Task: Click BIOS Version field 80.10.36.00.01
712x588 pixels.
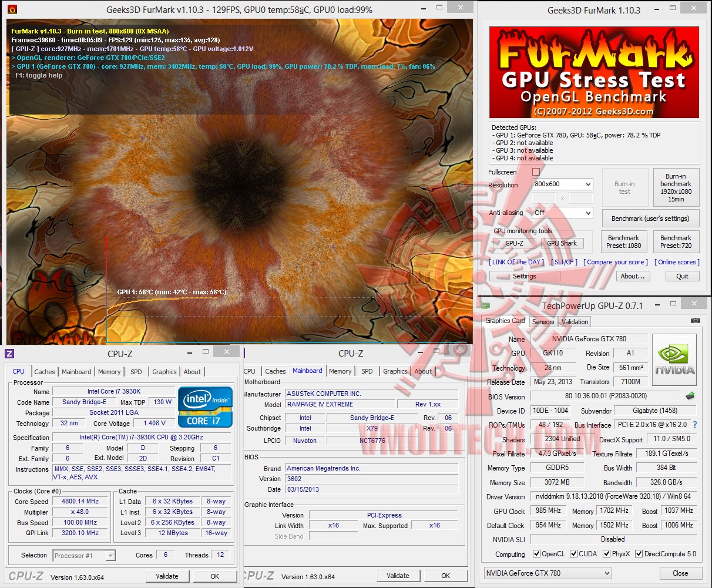Action: [606, 396]
